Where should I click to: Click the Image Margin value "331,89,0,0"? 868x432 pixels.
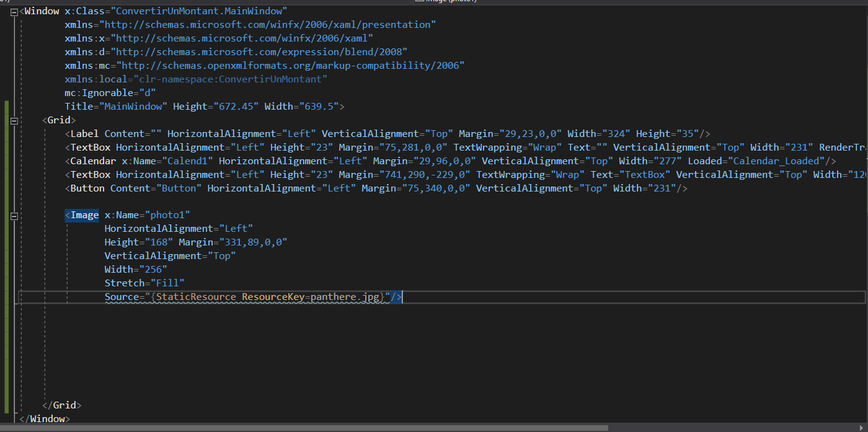pos(253,243)
